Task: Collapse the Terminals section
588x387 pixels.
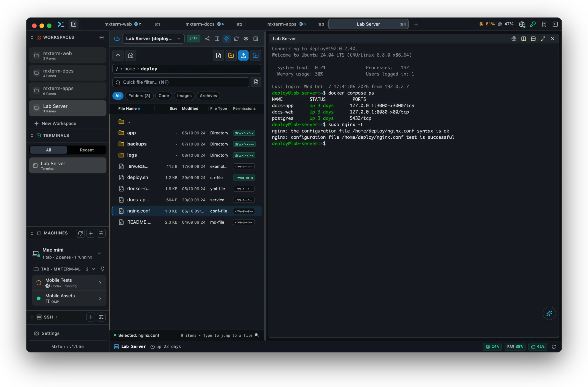Action: [x=32, y=135]
